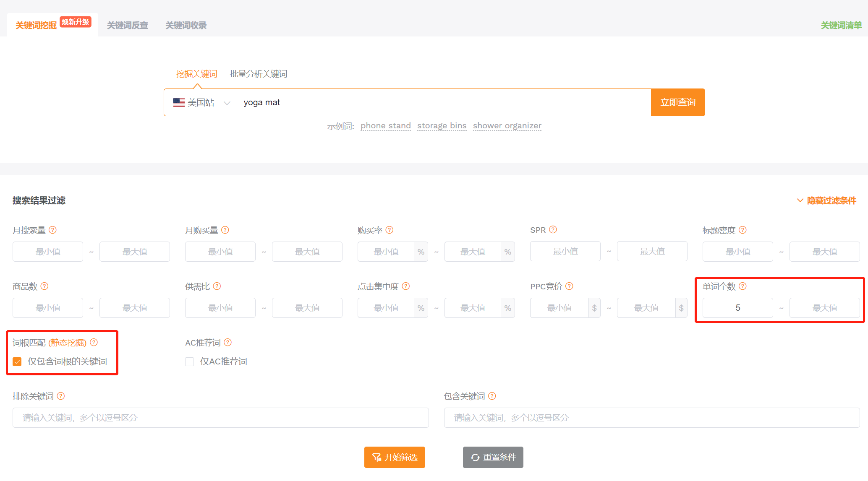Image resolution: width=868 pixels, height=481 pixels.
Task: Click the 立即查询 search button
Action: [677, 102]
